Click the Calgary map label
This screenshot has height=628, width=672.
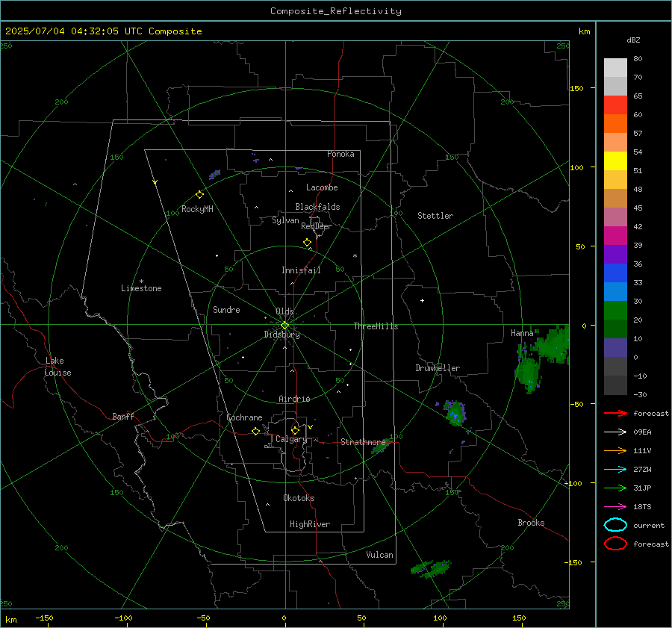pyautogui.click(x=291, y=439)
